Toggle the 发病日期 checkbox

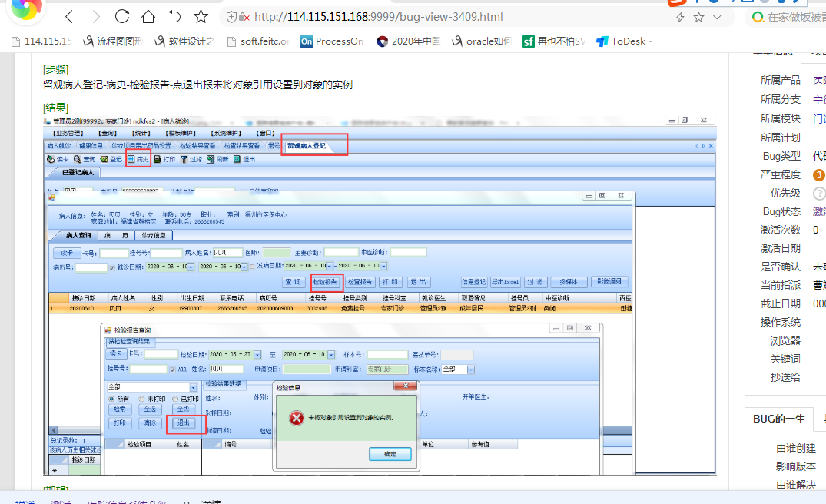click(252, 267)
